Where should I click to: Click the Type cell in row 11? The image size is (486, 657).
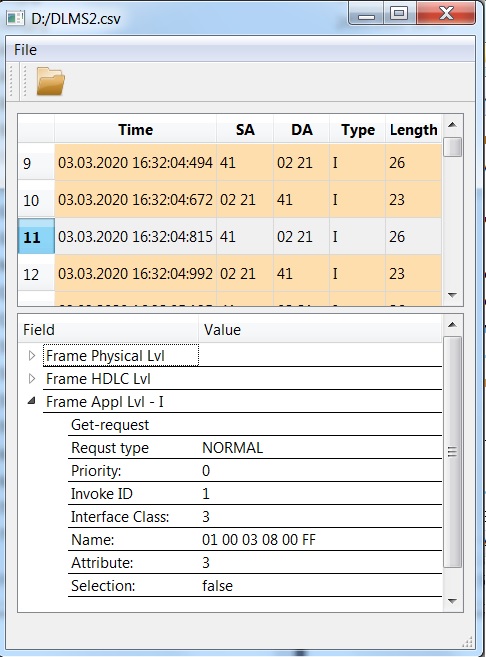coord(357,237)
